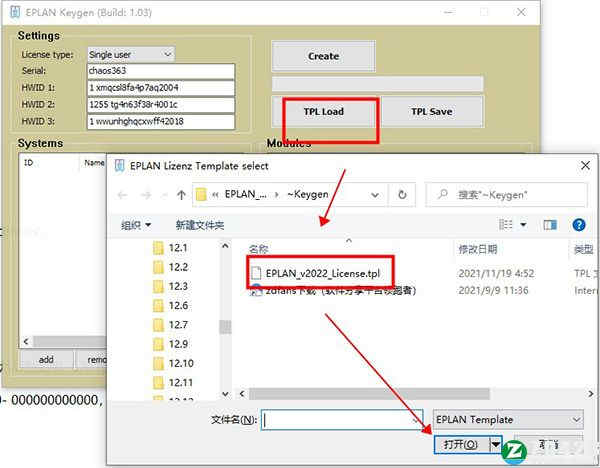Click the HWID 3 input field
The height and width of the screenshot is (468, 600).
161,121
